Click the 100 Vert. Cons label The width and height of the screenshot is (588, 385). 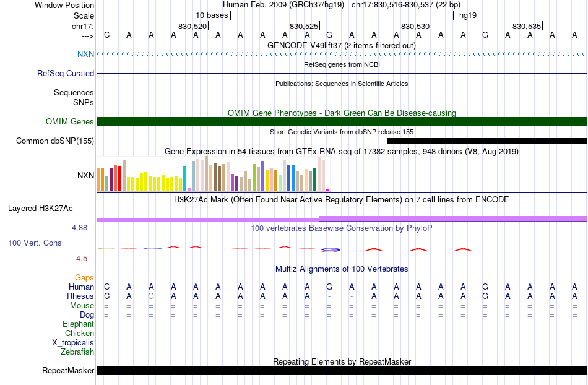click(35, 243)
